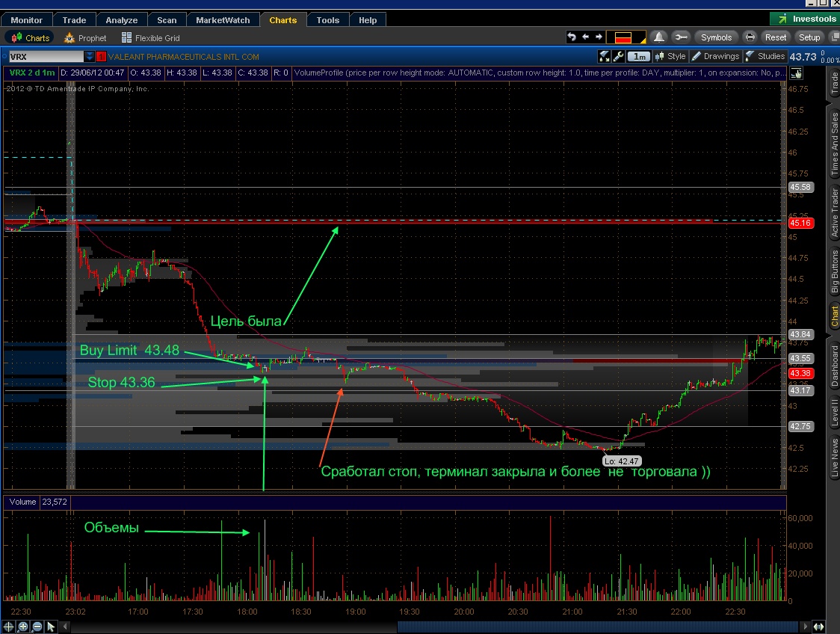Expand the Style menu
Screen dimensions: 840x634
pos(670,56)
